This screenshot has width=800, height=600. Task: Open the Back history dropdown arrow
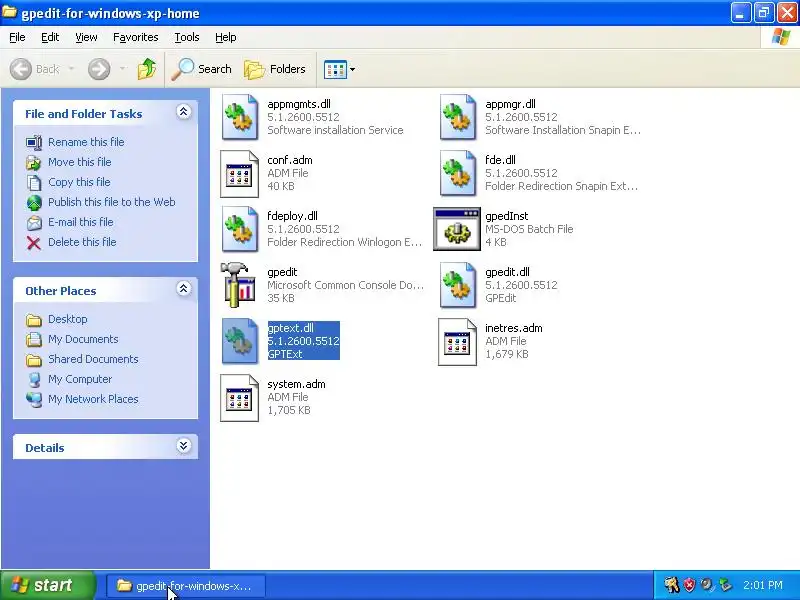click(71, 69)
